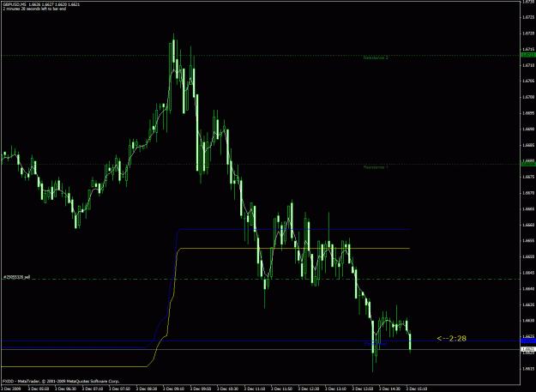Click the 1.6650 price scale label
The height and width of the screenshot is (392, 536).
coord(528,256)
